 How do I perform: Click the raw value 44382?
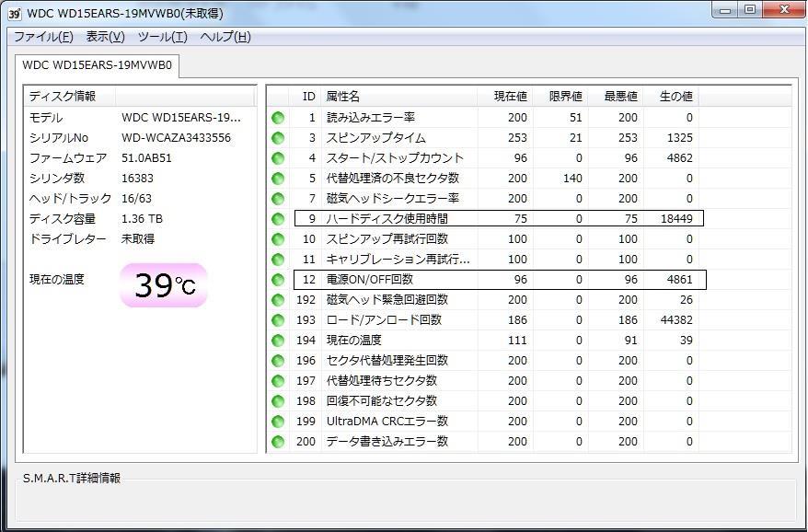click(x=676, y=320)
